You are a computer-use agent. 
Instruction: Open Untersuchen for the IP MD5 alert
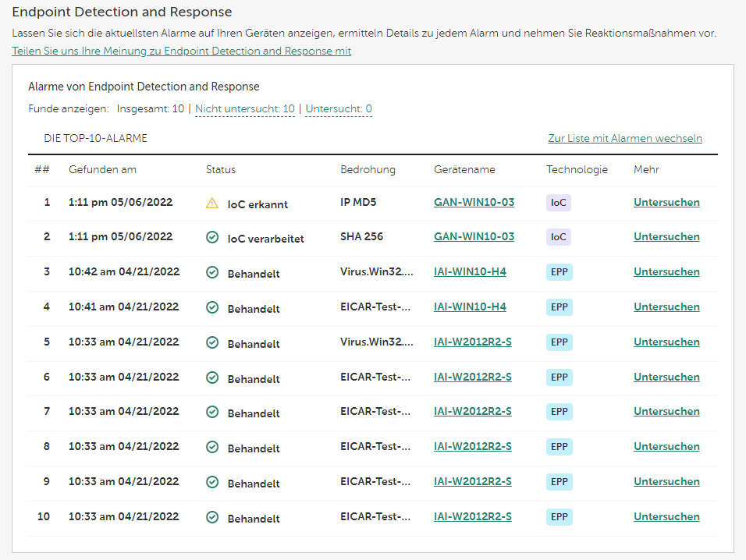point(666,202)
